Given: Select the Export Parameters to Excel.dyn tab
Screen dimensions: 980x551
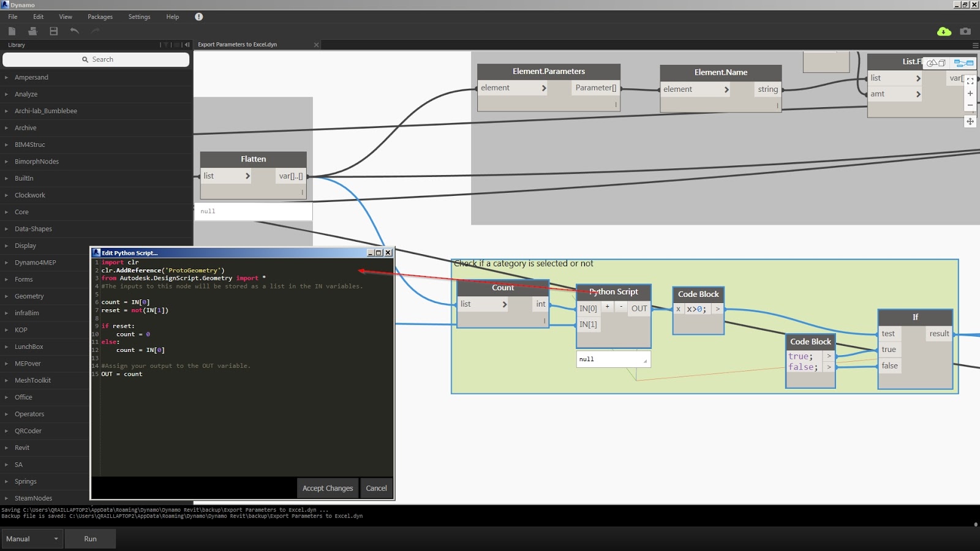Looking at the screenshot, I should (x=236, y=44).
